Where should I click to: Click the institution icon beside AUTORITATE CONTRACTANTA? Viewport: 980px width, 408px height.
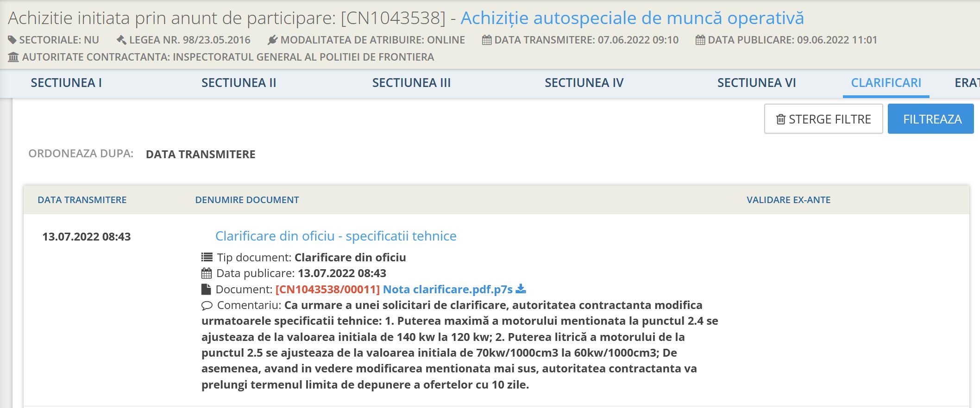pos(13,57)
